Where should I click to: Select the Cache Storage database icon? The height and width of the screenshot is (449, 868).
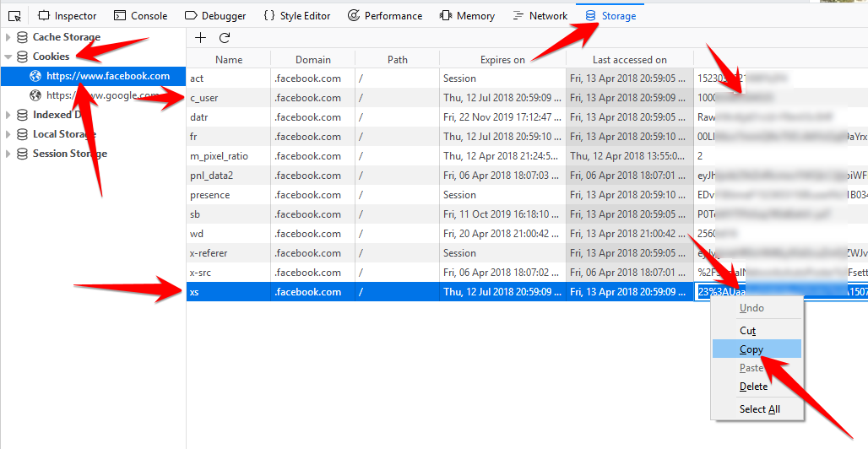pyautogui.click(x=22, y=37)
